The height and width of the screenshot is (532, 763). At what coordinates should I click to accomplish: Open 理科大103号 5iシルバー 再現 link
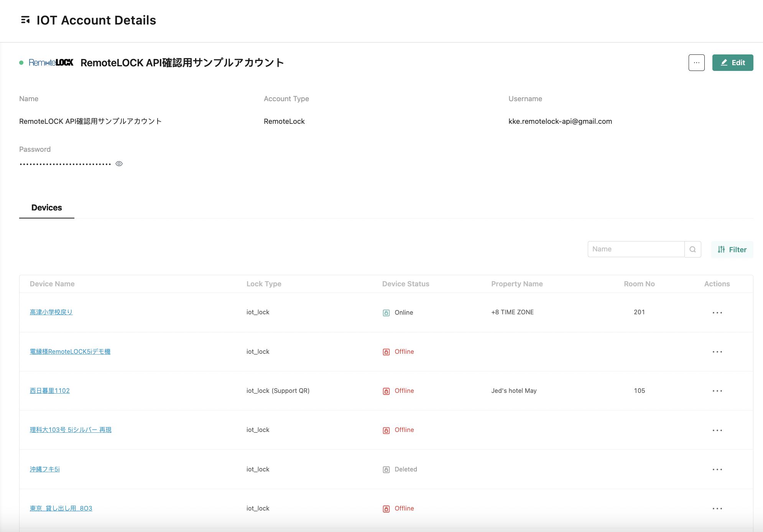point(71,430)
